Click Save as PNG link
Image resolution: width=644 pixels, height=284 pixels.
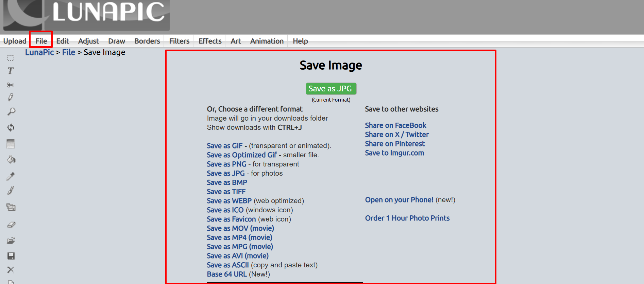pos(227,164)
